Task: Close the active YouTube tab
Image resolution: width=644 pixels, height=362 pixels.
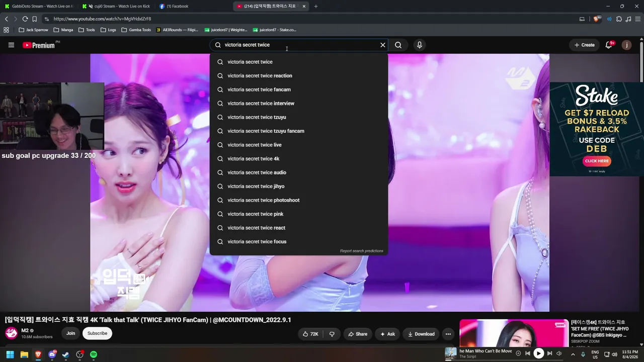Action: (x=304, y=6)
